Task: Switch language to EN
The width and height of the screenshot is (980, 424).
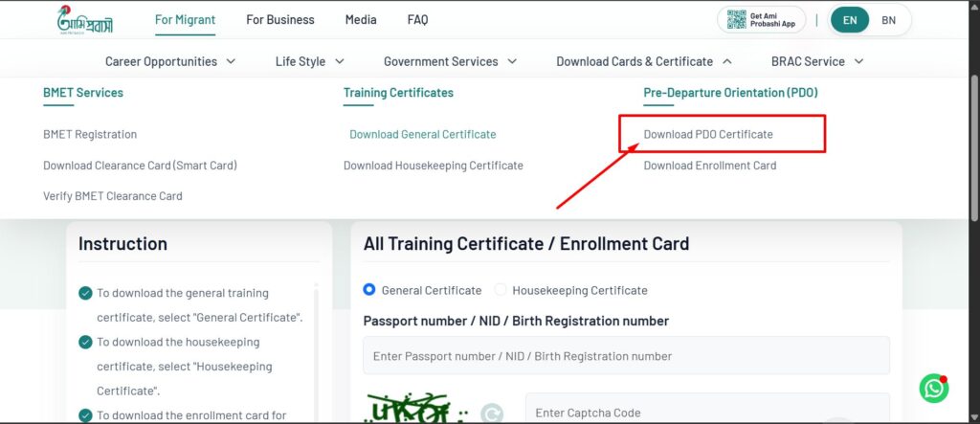Action: [849, 20]
